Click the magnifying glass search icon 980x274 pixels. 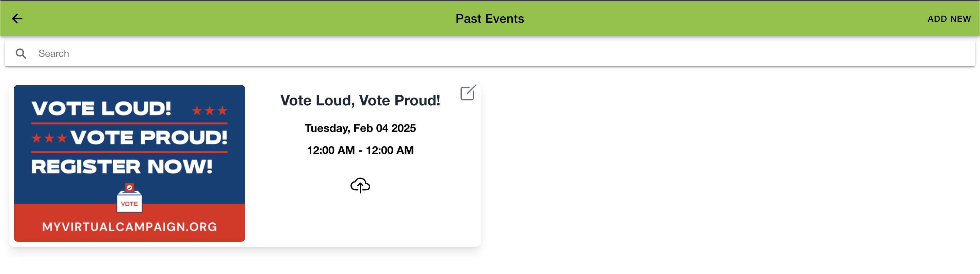click(21, 54)
